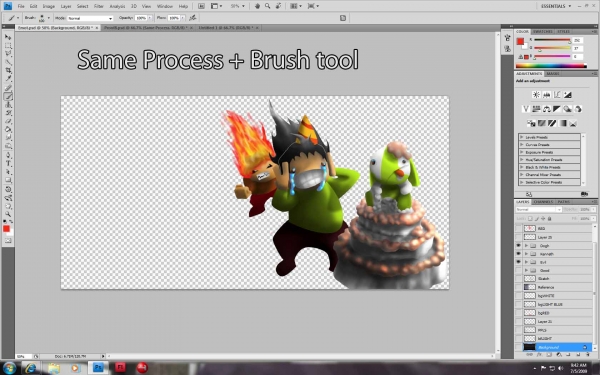Show the Reference layer
Viewport: 600px width, 375px height.
point(518,287)
